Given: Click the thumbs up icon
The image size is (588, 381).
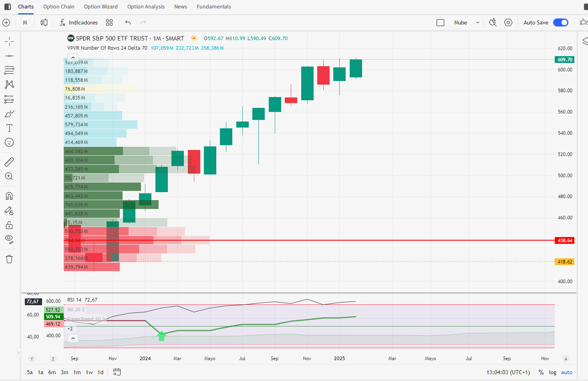Looking at the screenshot, I should (584, 22).
